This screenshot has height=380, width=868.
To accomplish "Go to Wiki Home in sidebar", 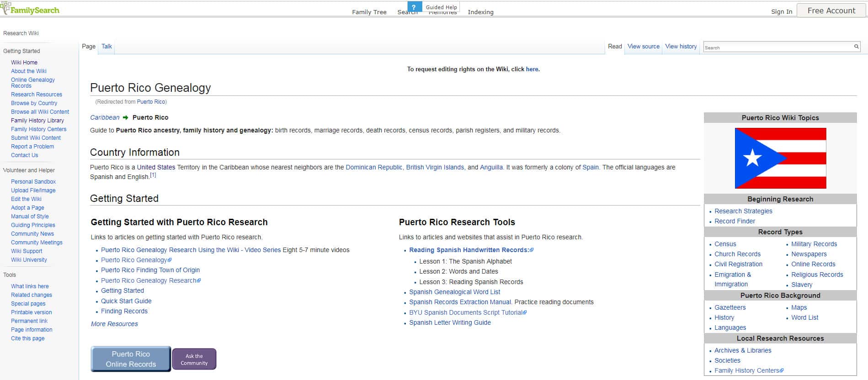I will tap(24, 63).
